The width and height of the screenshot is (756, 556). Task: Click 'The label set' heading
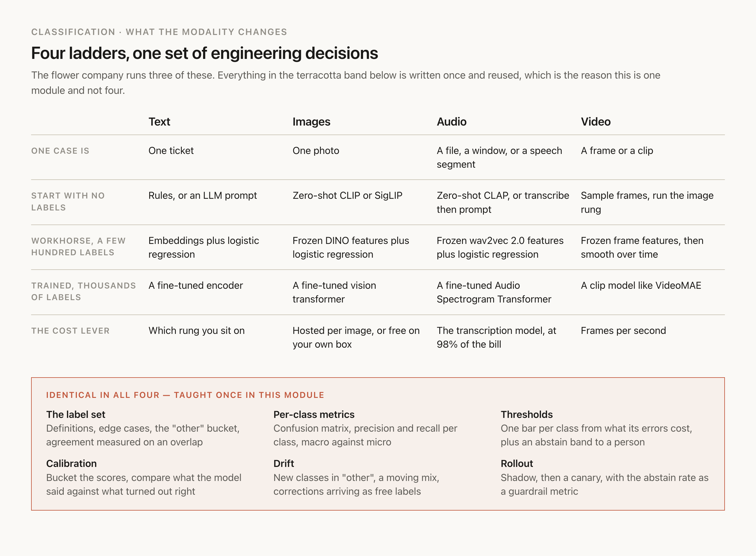click(x=76, y=414)
